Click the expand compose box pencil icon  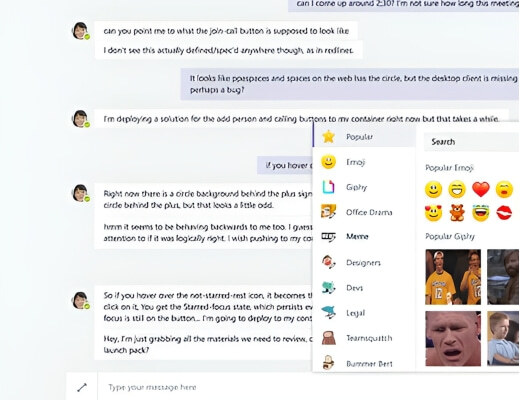tap(82, 387)
